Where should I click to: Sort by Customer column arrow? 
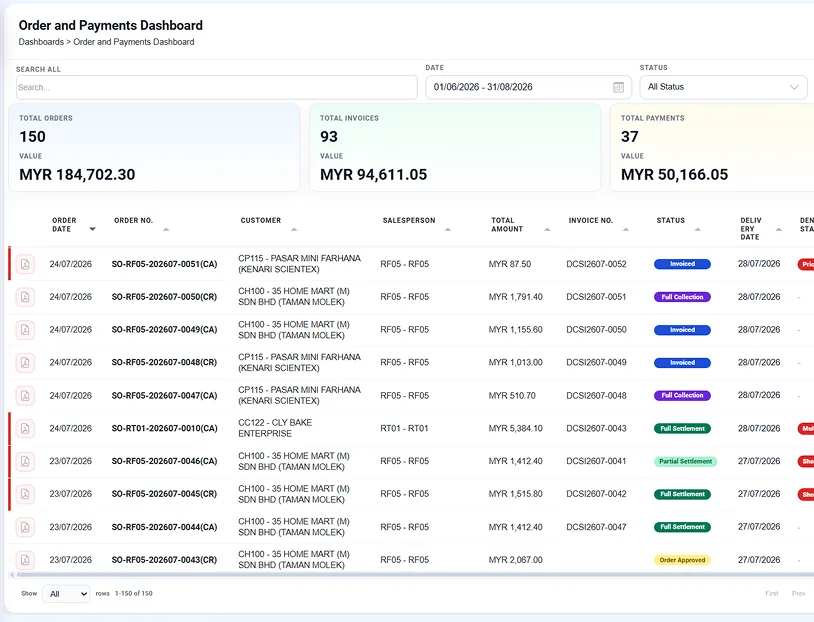click(294, 229)
